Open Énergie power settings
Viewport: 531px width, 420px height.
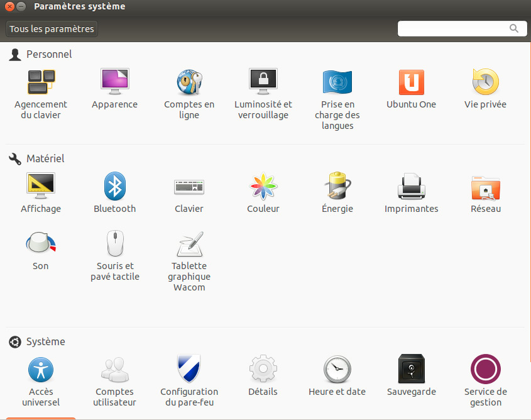click(337, 193)
